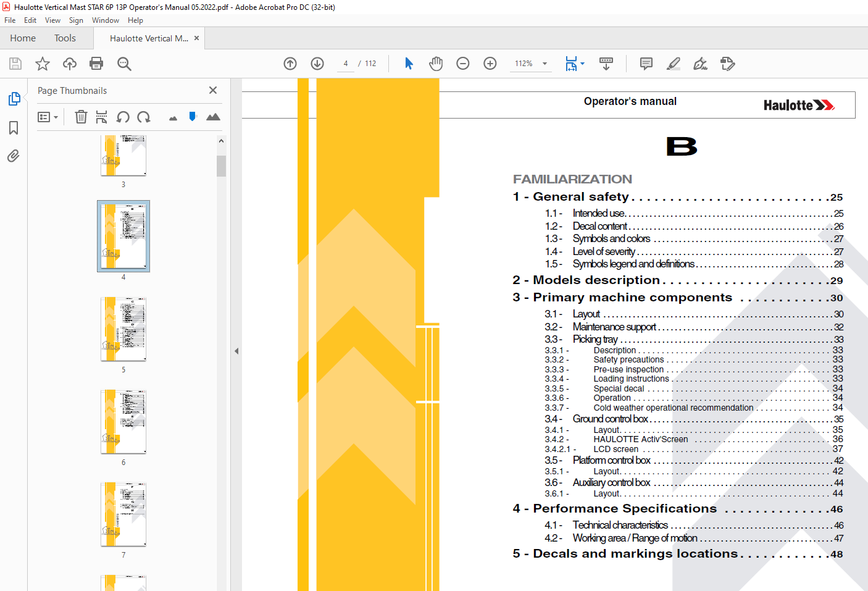The height and width of the screenshot is (591, 868).
Task: Jump to General safety contents entry
Action: click(678, 197)
